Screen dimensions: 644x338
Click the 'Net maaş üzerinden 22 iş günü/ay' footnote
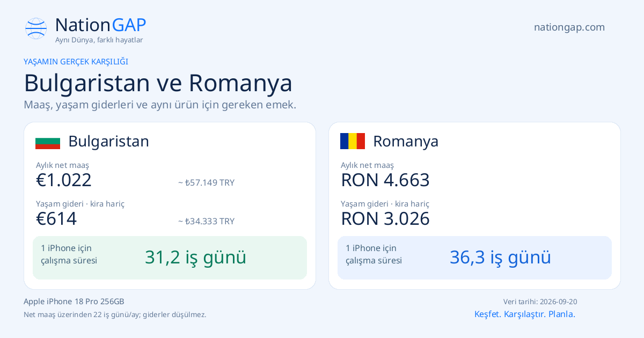(x=115, y=315)
